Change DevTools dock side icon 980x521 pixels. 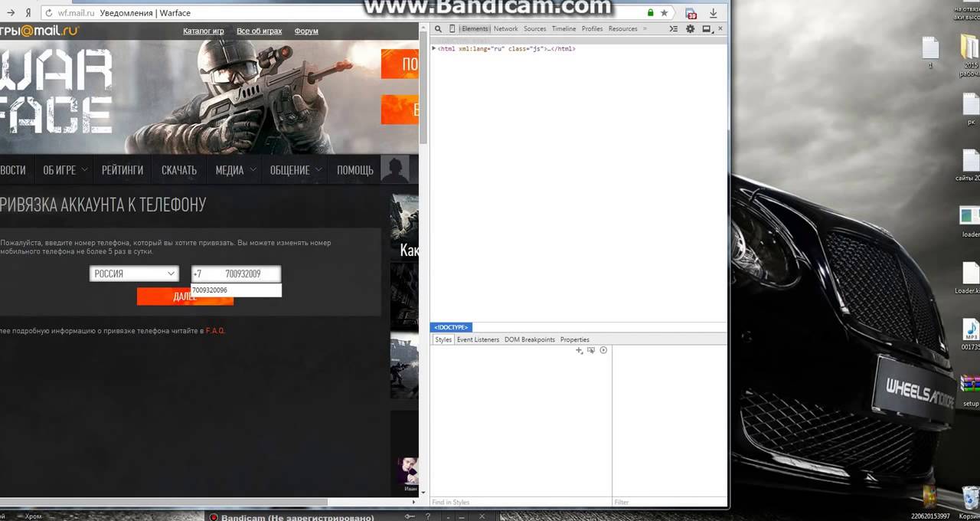[706, 29]
